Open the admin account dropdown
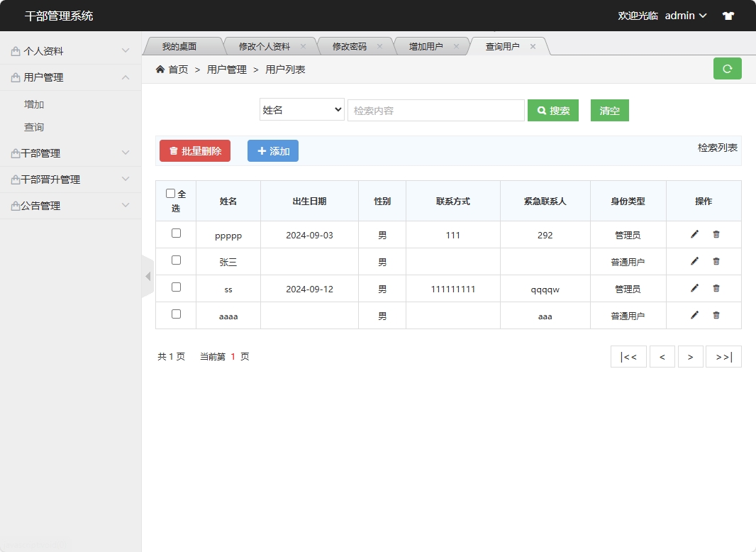 coord(684,15)
